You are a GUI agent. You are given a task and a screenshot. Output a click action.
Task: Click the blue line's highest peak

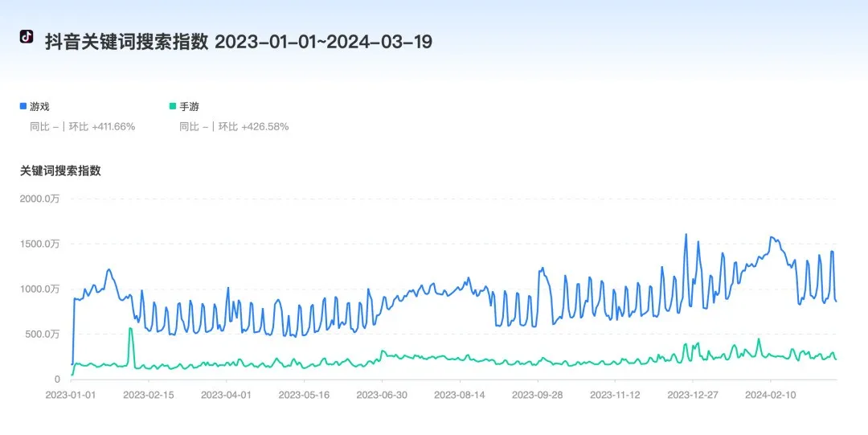686,235
